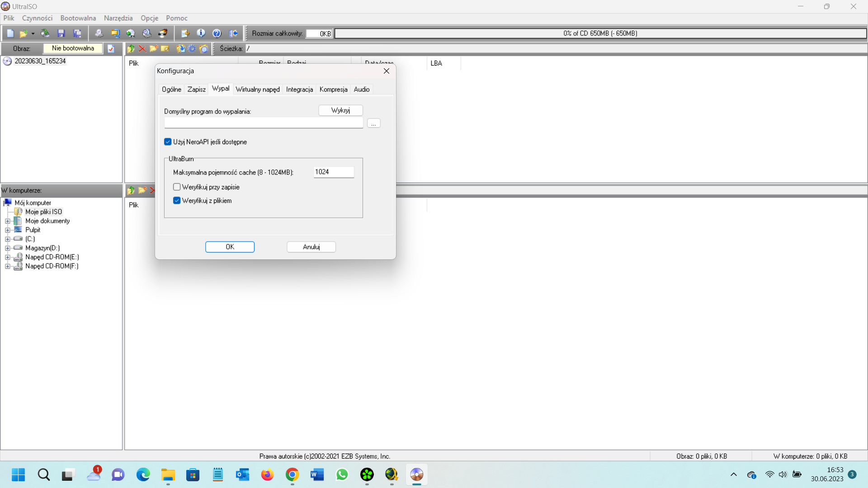Click the Up folder icon in local toolbar

[131, 191]
